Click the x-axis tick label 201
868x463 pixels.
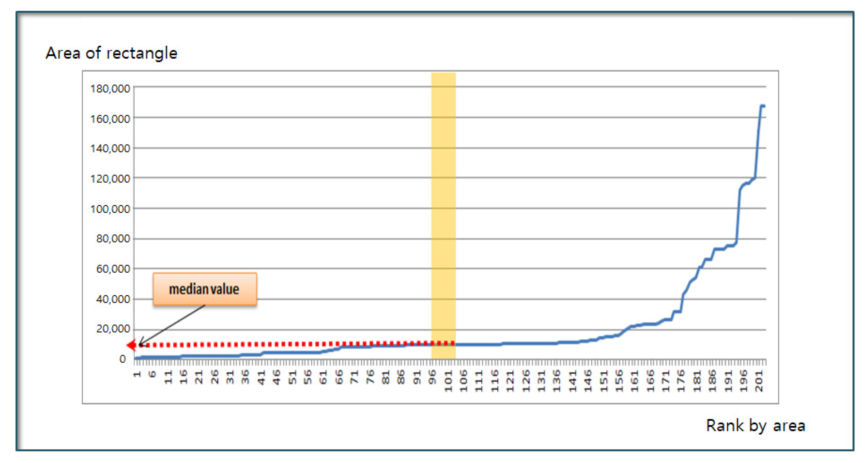point(759,381)
